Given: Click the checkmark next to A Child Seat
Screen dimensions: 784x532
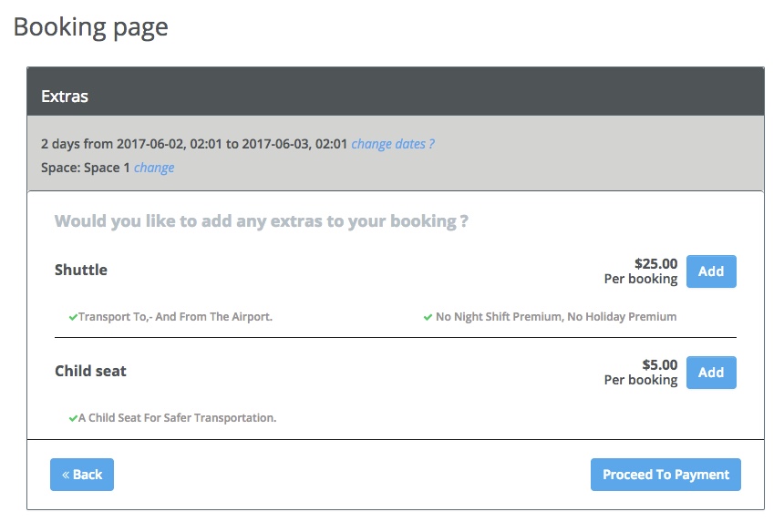Looking at the screenshot, I should tap(73, 418).
